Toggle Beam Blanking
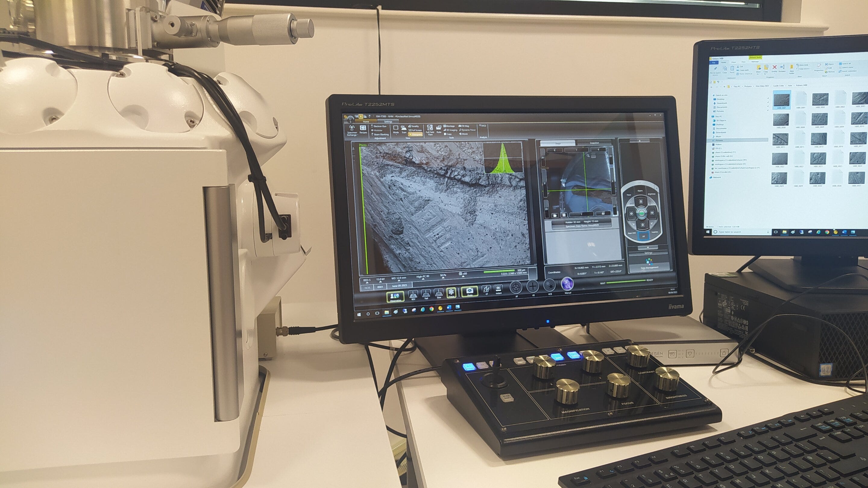 tap(380, 135)
